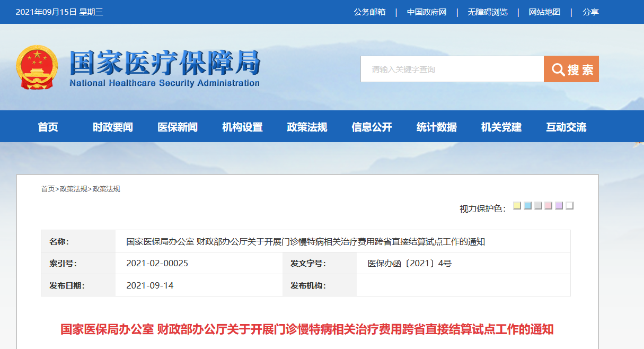Click 分享 share link
This screenshot has width=644, height=349.
pyautogui.click(x=590, y=12)
